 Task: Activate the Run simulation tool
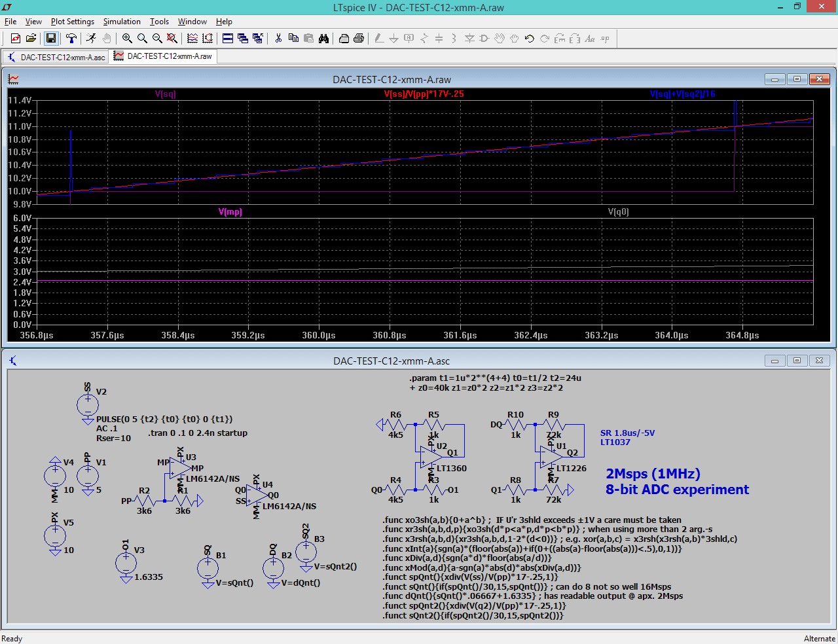click(91, 38)
